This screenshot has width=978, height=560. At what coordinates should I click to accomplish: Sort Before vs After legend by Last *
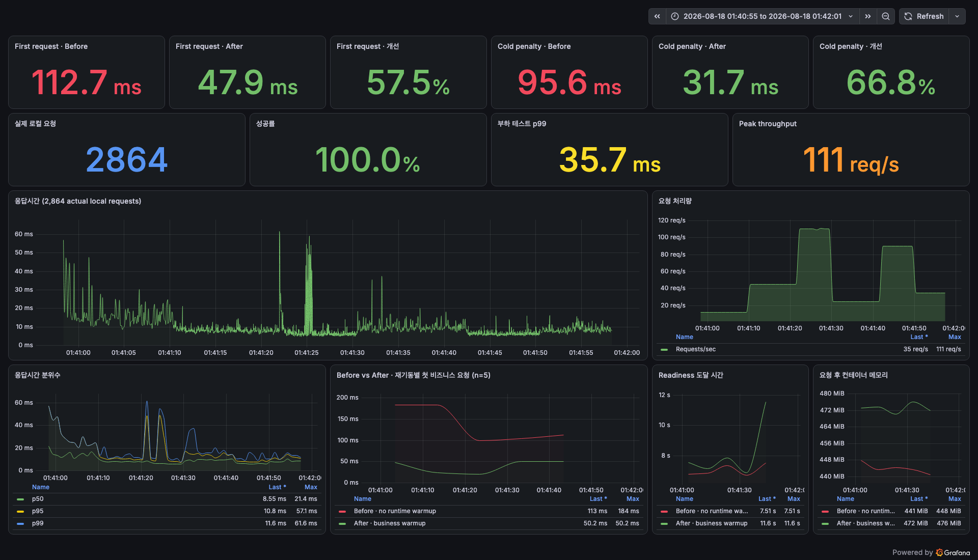pyautogui.click(x=598, y=499)
